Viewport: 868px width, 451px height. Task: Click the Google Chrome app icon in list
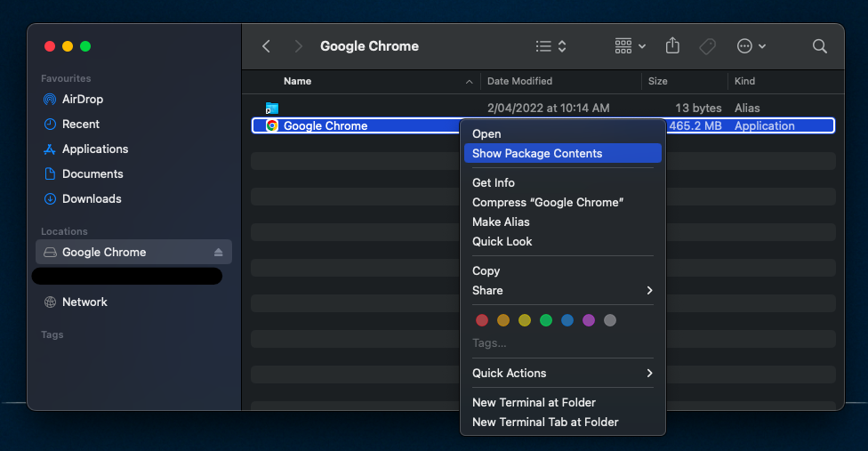point(272,125)
